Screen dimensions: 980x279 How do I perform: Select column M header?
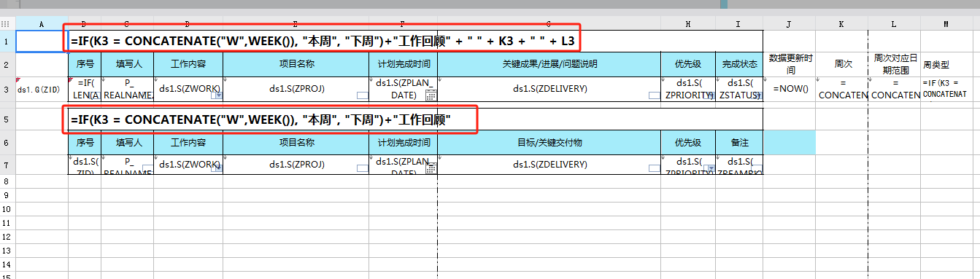(946, 24)
